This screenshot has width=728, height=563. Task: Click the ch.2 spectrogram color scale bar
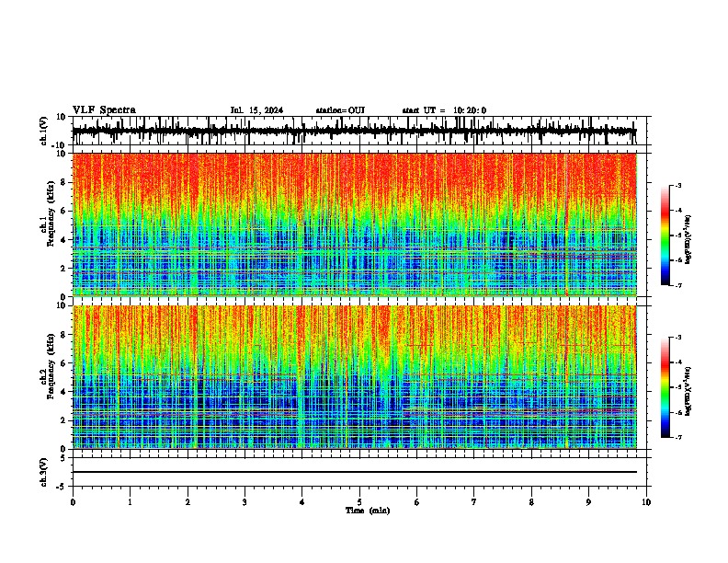(x=665, y=387)
